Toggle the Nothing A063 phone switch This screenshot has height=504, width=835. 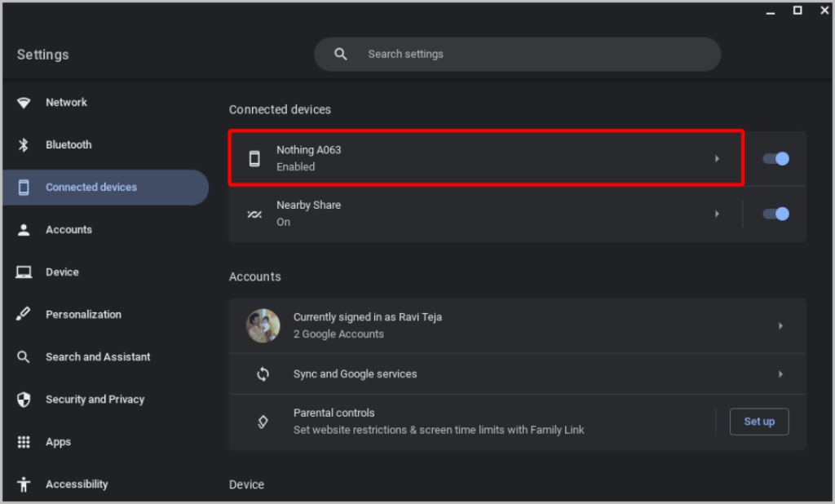point(776,159)
